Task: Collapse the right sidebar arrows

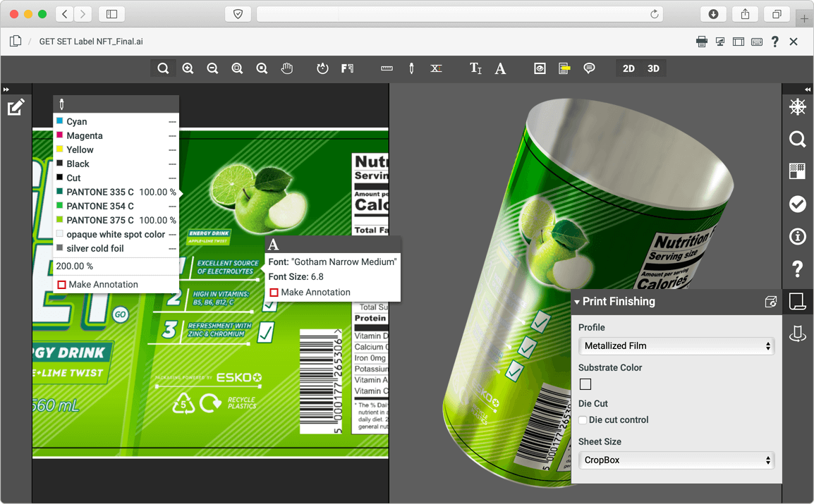Action: click(x=808, y=90)
